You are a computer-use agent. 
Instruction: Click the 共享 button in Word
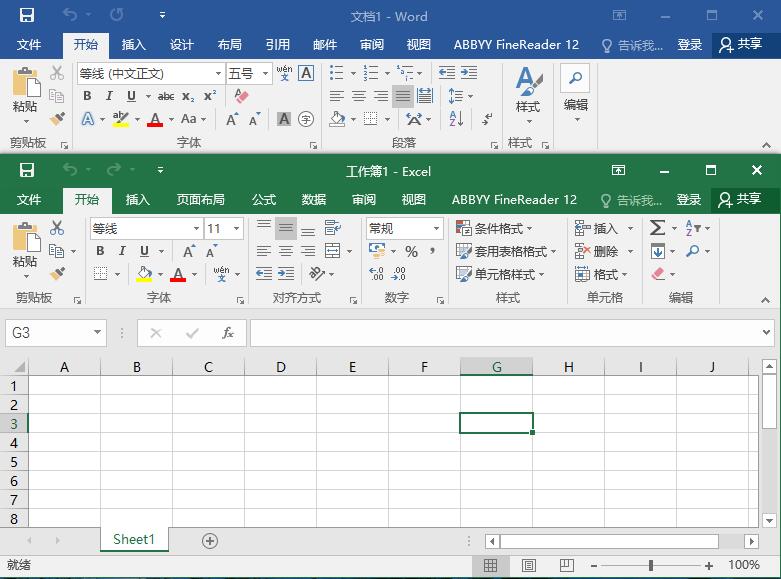pos(740,45)
